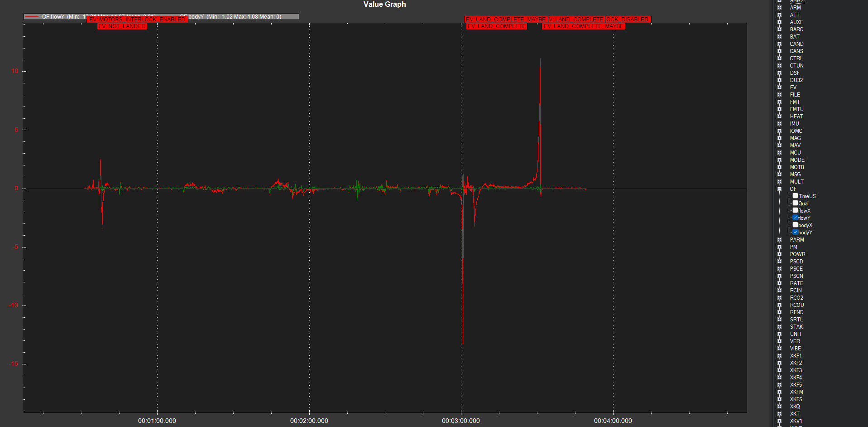Viewport: 868px width, 427px height.
Task: Click the EV: MOTORS_INTERLOCK_ENABLED label
Action: point(137,19)
